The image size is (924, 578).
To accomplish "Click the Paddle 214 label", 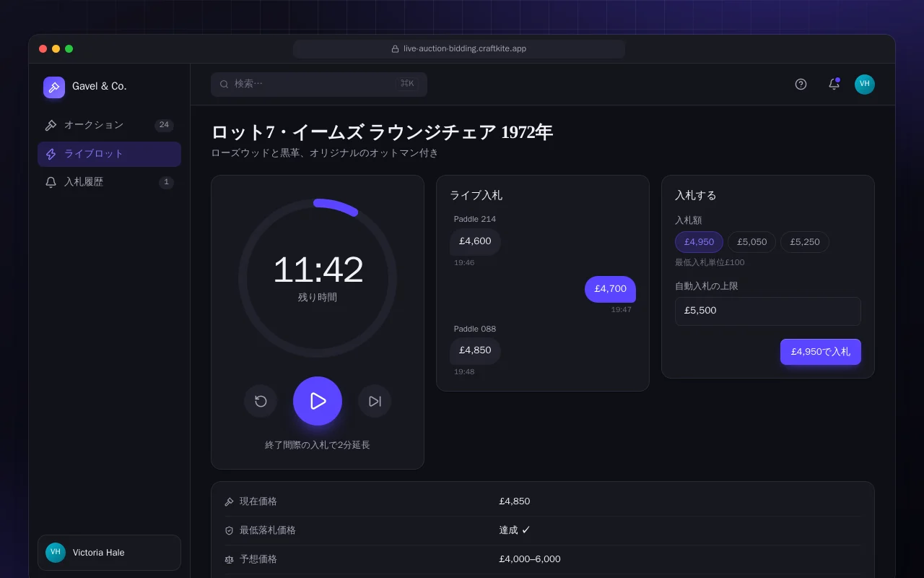I will point(475,219).
